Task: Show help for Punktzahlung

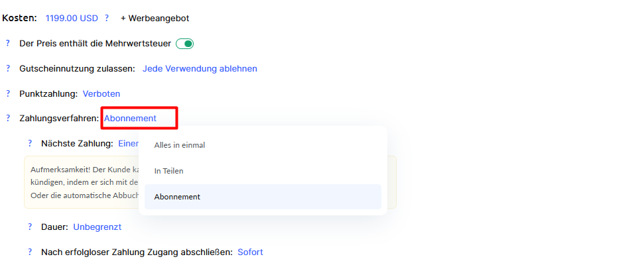Action: (x=8, y=93)
